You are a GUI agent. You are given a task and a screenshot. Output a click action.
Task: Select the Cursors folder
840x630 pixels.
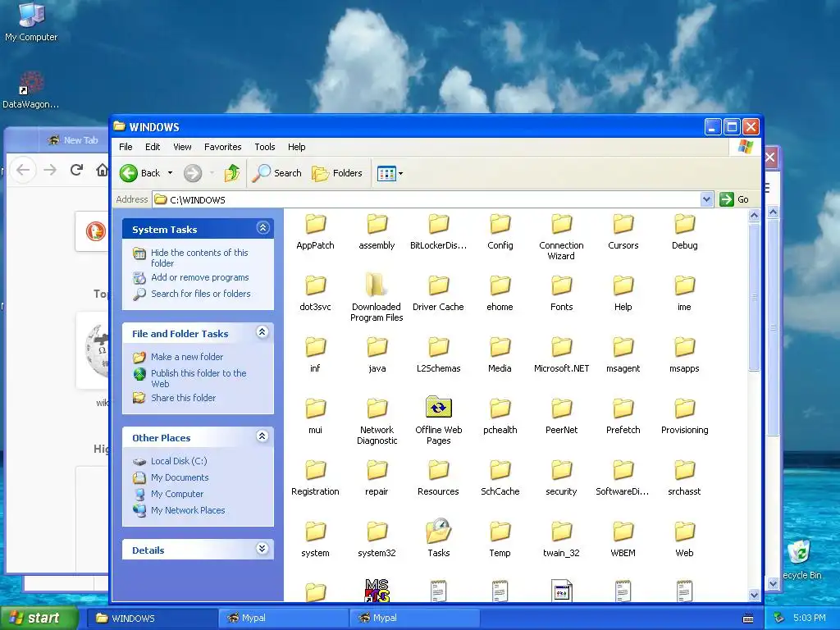[x=623, y=232]
